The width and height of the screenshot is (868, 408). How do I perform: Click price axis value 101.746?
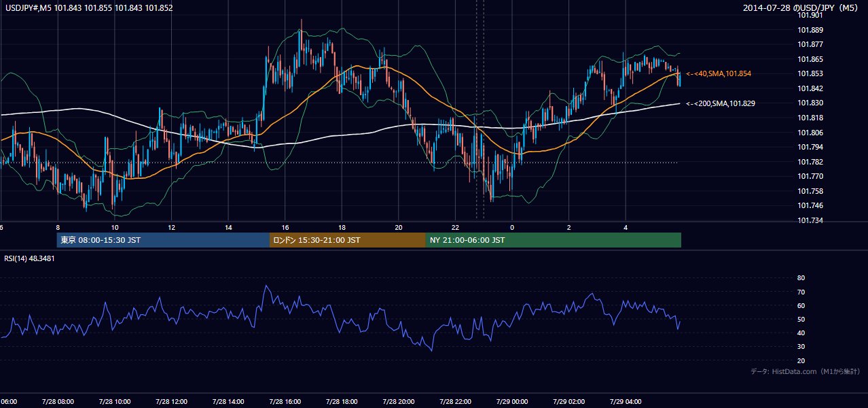[810, 205]
